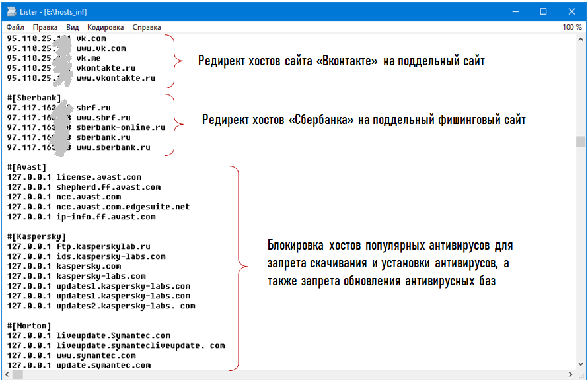Click the updates2.kaspersky-labs. com line

pos(101,306)
